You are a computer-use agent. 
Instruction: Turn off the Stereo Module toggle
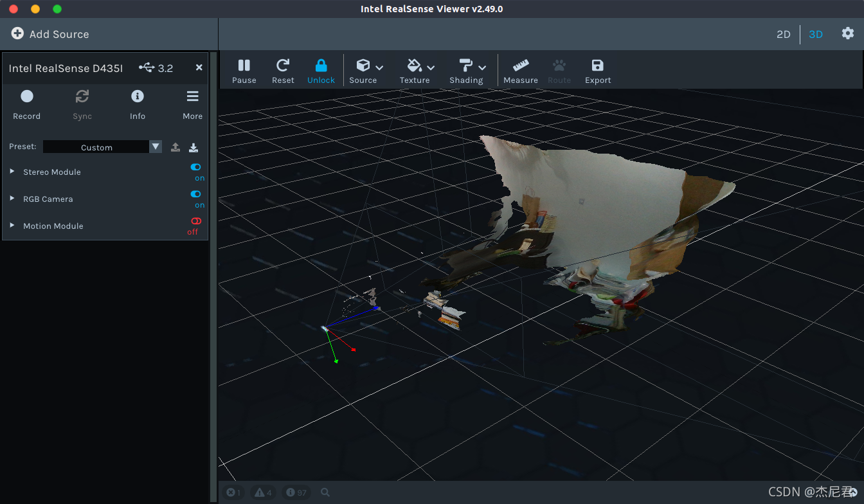[x=196, y=167]
